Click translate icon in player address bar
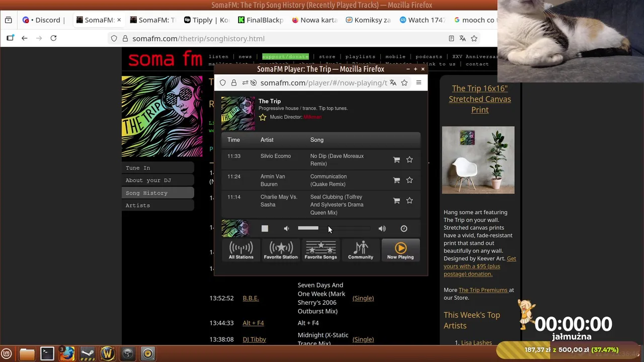The image size is (644, 362). pos(393,83)
